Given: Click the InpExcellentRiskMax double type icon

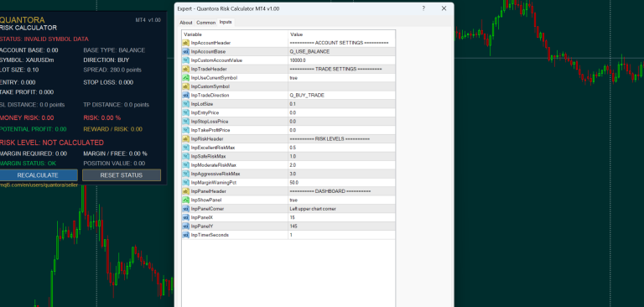Looking at the screenshot, I should 185,148.
